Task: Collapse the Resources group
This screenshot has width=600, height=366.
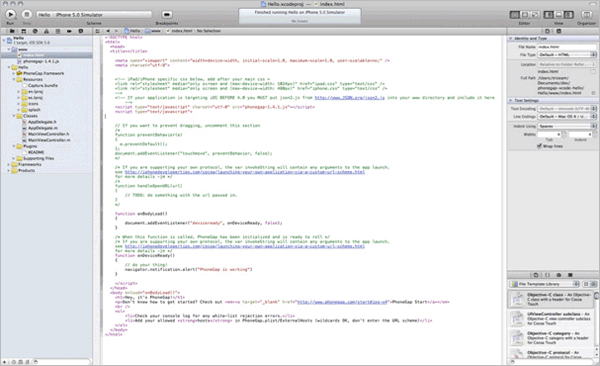Action: [x=14, y=79]
